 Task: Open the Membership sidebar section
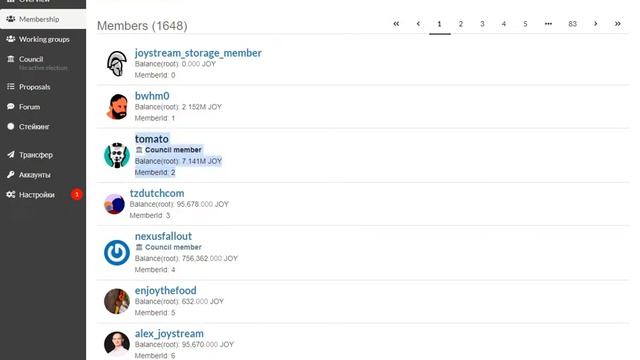(43, 19)
